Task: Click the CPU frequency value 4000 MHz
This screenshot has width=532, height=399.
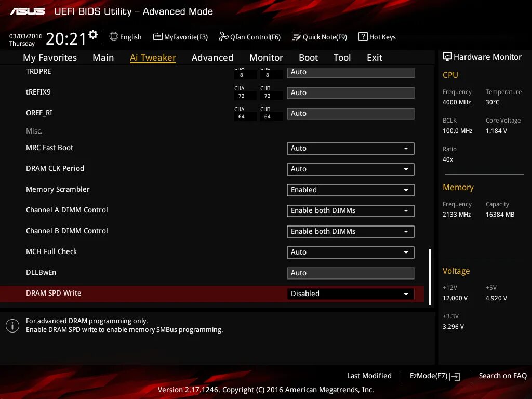Action: 456,102
